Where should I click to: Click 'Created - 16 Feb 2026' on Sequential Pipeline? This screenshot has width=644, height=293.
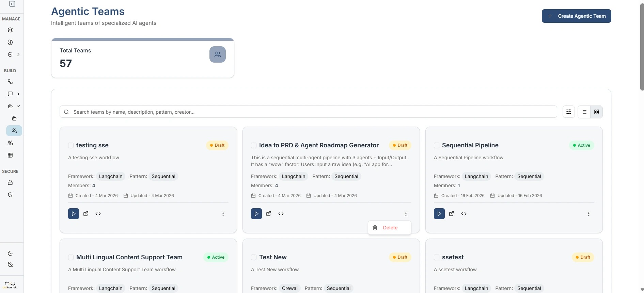point(463,196)
